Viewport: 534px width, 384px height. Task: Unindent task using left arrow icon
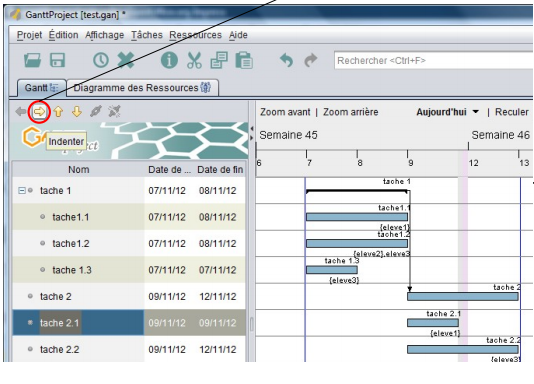[x=21, y=111]
